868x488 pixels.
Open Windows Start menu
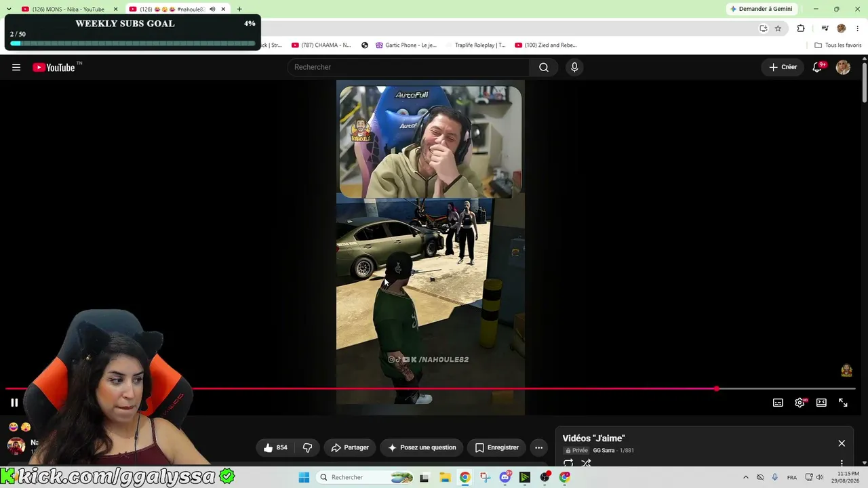tap(304, 477)
